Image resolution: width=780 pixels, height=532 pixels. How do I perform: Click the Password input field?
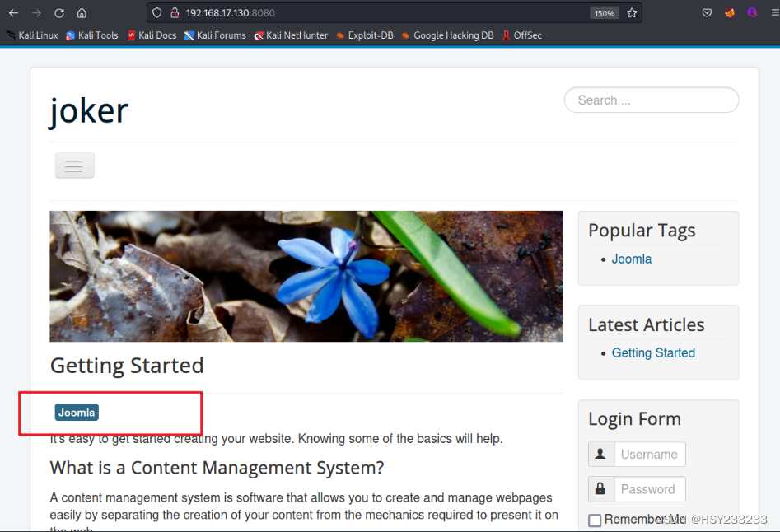[650, 488]
